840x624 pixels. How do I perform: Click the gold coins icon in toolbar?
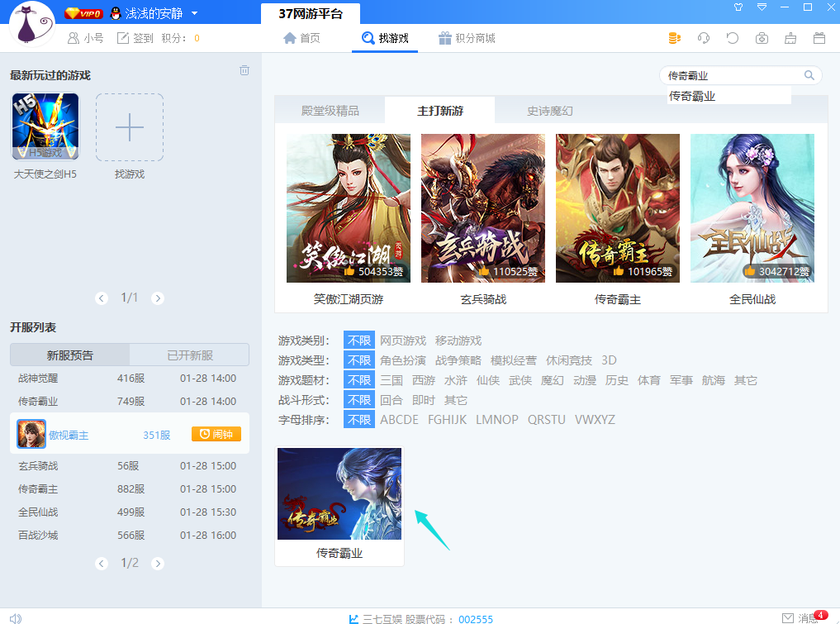(675, 38)
